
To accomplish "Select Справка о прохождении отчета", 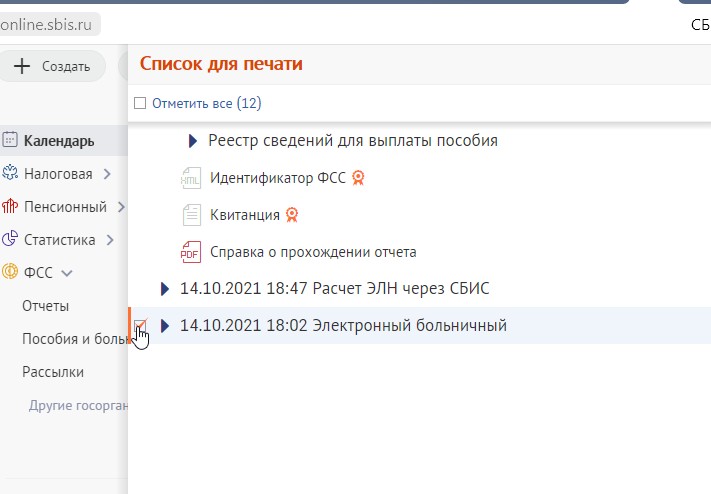I will (x=313, y=252).
